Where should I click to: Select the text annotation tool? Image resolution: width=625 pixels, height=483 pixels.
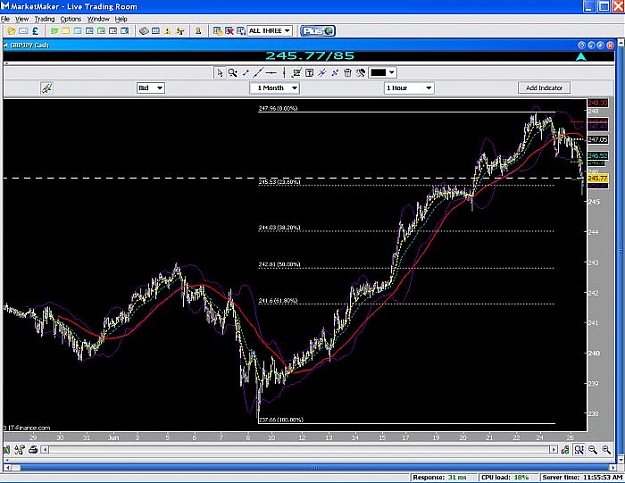click(x=309, y=73)
